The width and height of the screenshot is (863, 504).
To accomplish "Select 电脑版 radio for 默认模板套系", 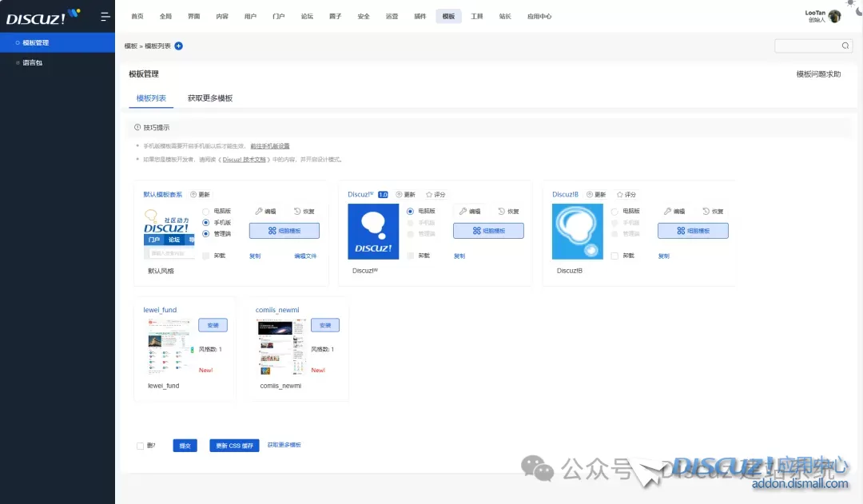I will click(206, 212).
